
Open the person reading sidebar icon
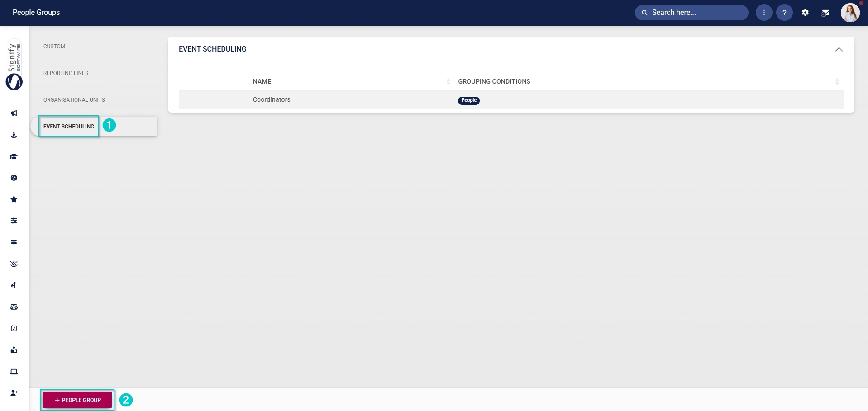pos(14,350)
